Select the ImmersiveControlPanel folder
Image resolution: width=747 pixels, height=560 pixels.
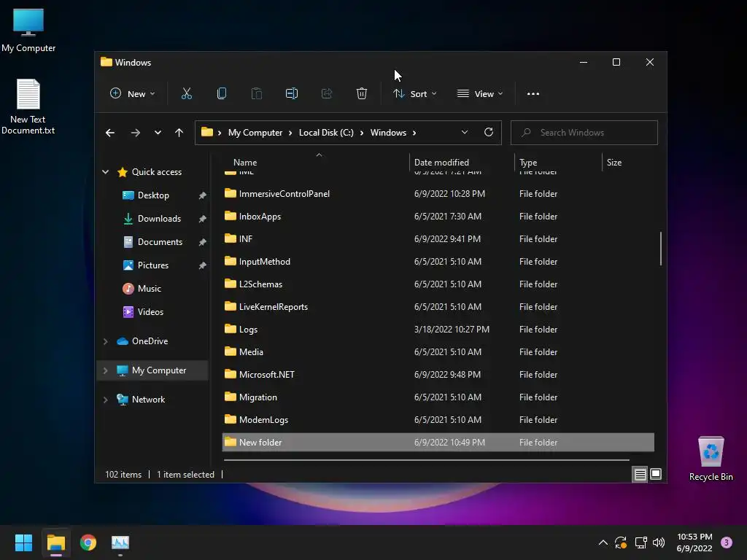pos(438,194)
